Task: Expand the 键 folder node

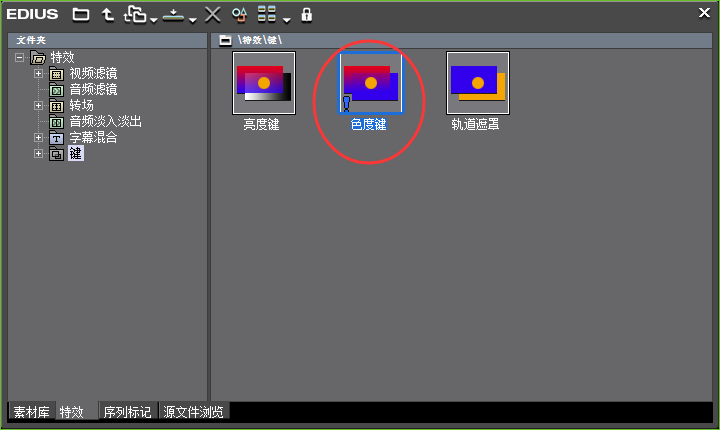Action: coord(39,153)
